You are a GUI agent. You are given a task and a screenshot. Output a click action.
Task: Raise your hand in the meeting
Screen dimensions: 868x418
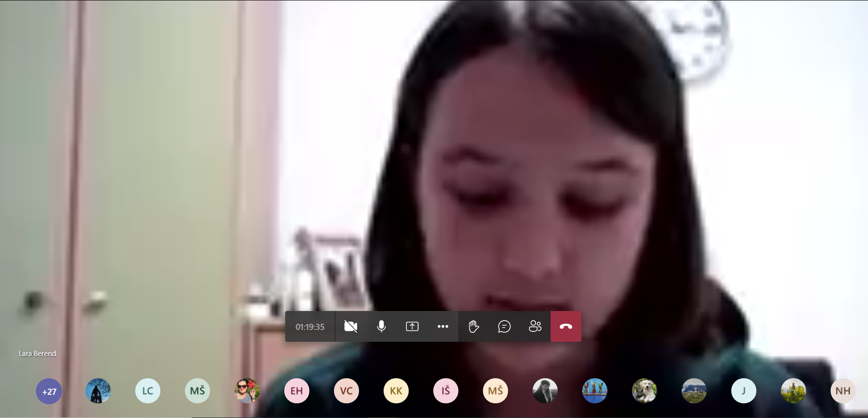(x=473, y=327)
